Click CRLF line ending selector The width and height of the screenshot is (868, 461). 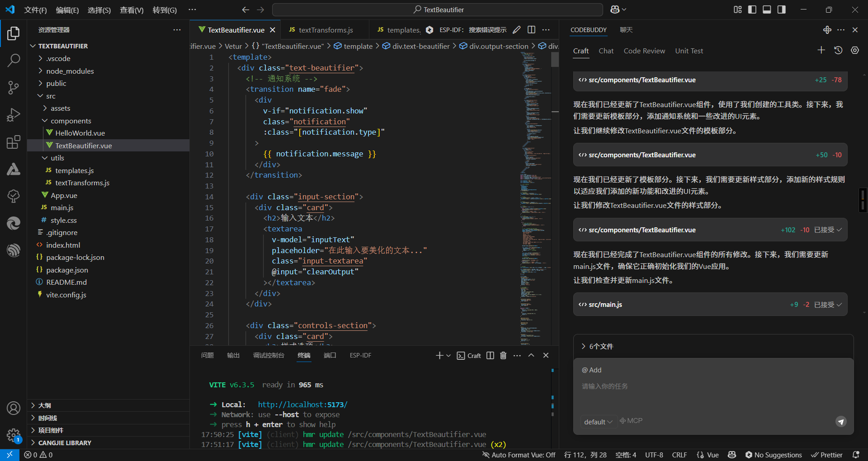[679, 455]
